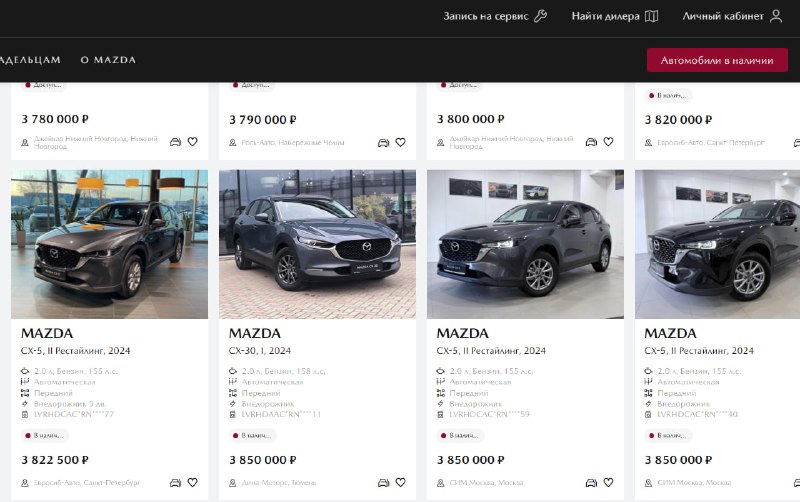This screenshot has height=502, width=800.
Task: Mark the 3 800 000 ₽ car as favorite
Action: tap(608, 142)
